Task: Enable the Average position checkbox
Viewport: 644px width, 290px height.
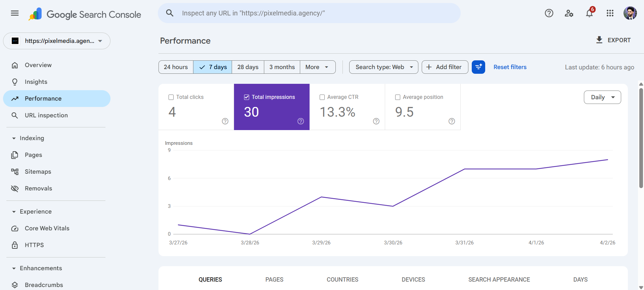Action: coord(398,97)
